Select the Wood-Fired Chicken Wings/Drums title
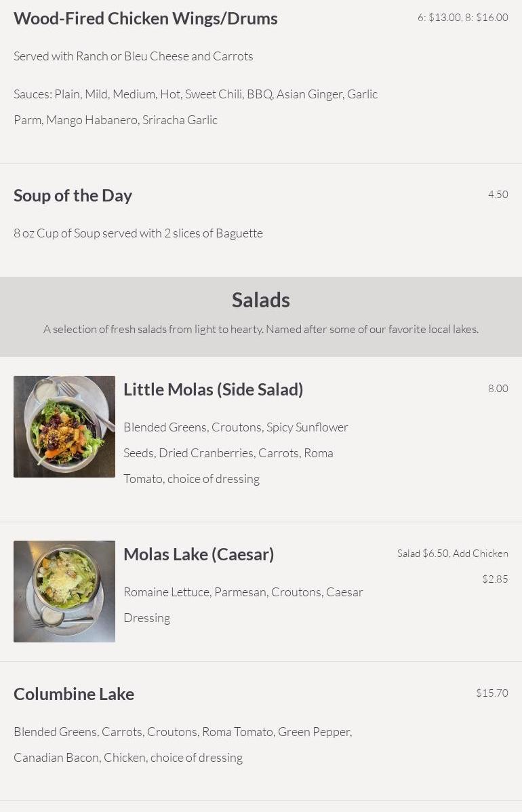 (x=146, y=19)
